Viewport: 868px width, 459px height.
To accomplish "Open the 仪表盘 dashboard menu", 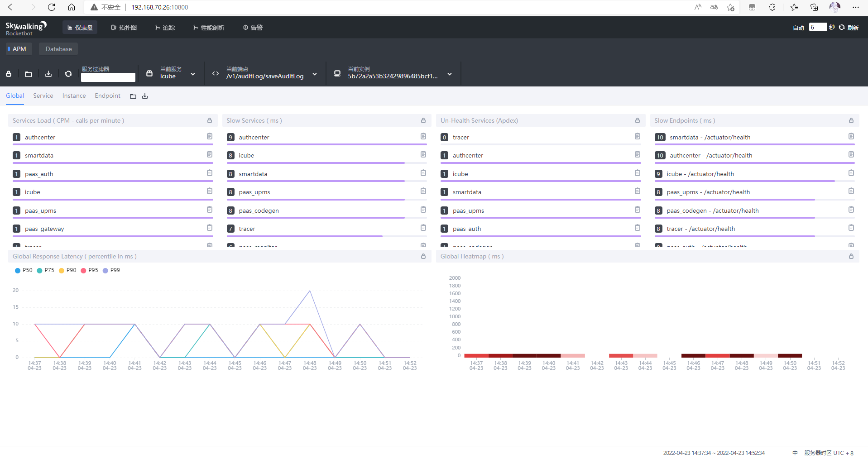I will point(80,28).
